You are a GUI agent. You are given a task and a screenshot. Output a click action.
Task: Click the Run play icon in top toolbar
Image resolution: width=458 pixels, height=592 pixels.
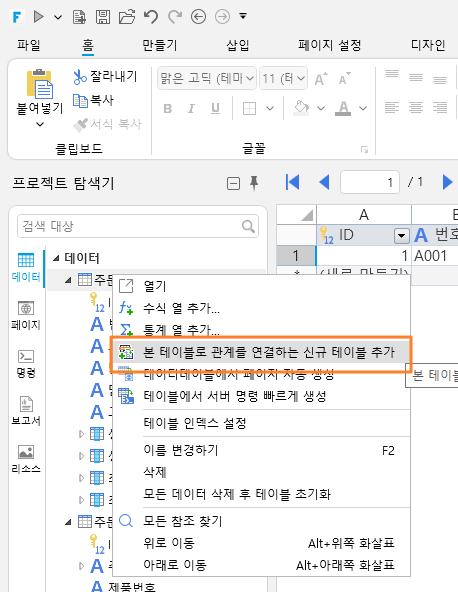click(x=39, y=17)
